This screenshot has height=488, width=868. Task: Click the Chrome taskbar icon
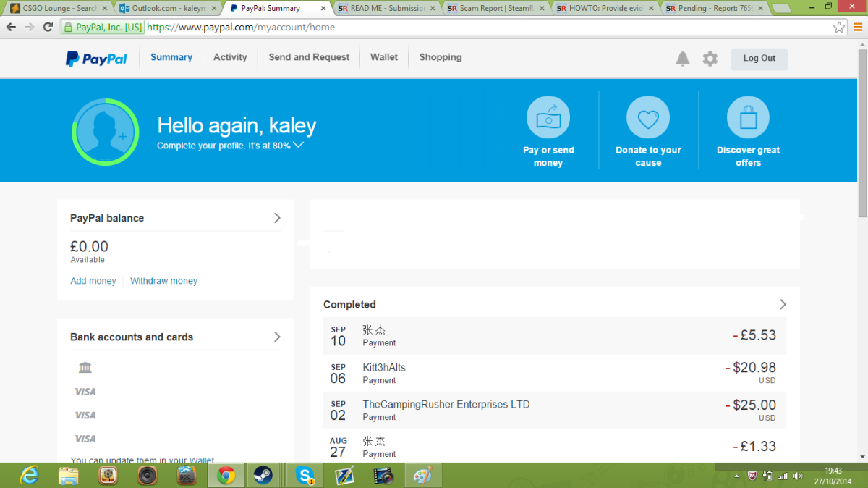coord(226,476)
